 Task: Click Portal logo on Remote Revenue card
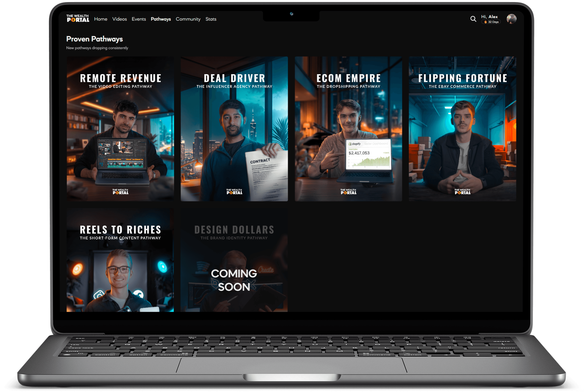(120, 192)
